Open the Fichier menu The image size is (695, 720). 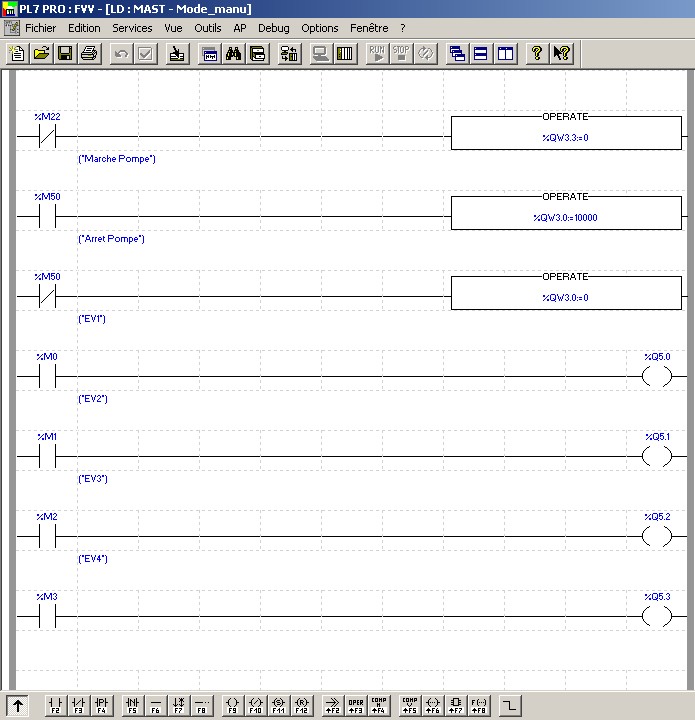point(40,28)
